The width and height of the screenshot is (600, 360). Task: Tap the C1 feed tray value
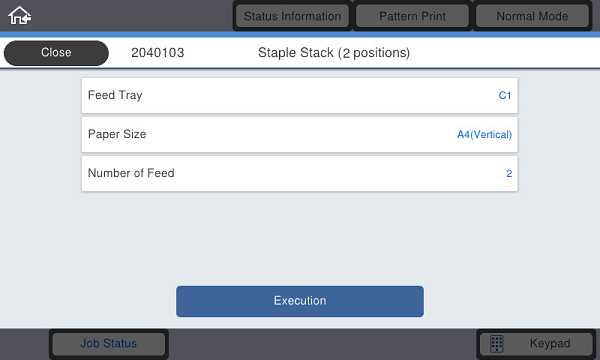point(505,95)
